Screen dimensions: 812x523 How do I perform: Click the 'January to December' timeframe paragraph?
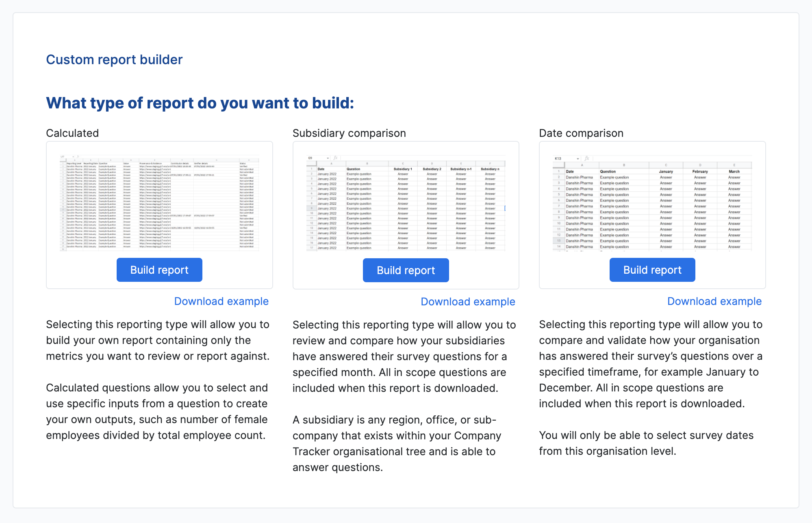(x=650, y=364)
